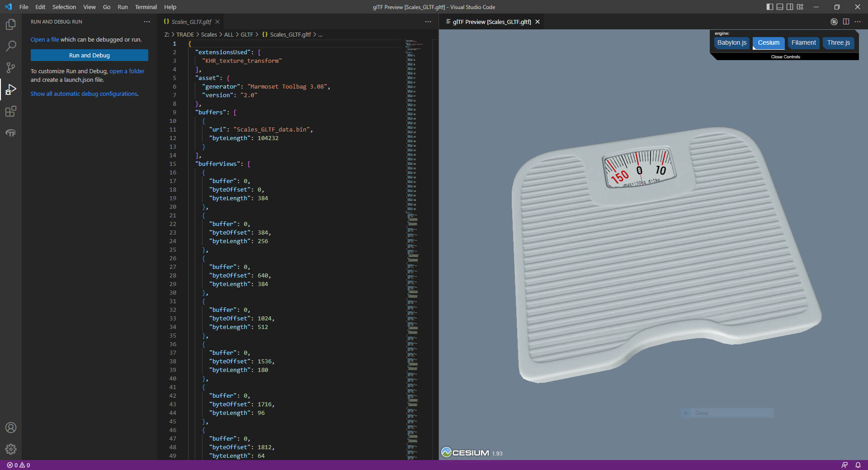Toggle the primary side bar layout icon
Image resolution: width=868 pixels, height=470 pixels.
click(x=769, y=7)
